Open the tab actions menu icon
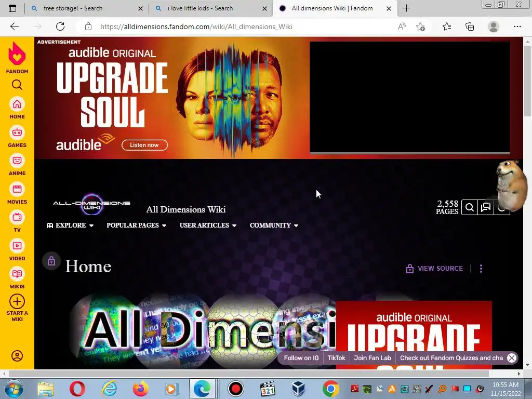Screen dimensions: 532x399 (12, 8)
